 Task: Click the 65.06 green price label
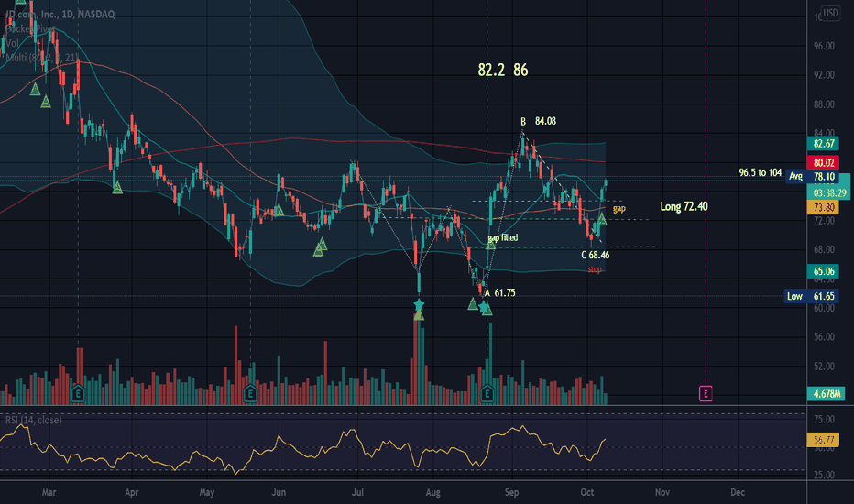pyautogui.click(x=823, y=271)
